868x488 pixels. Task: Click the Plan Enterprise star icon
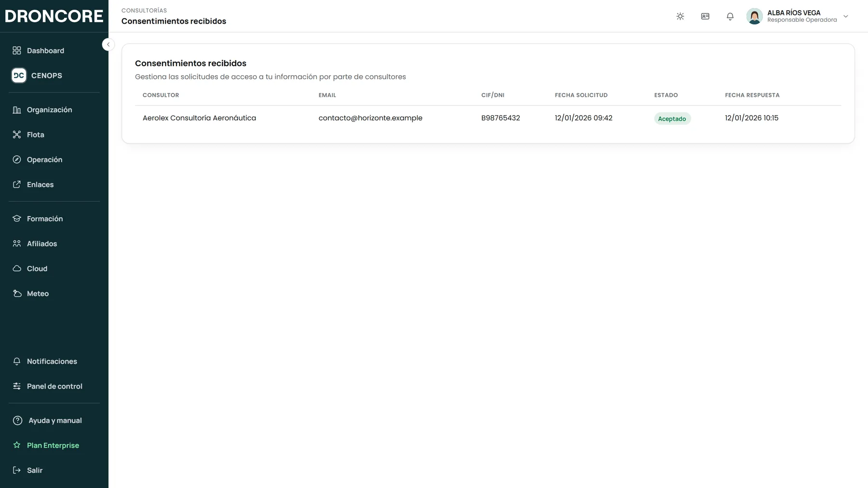(17, 445)
